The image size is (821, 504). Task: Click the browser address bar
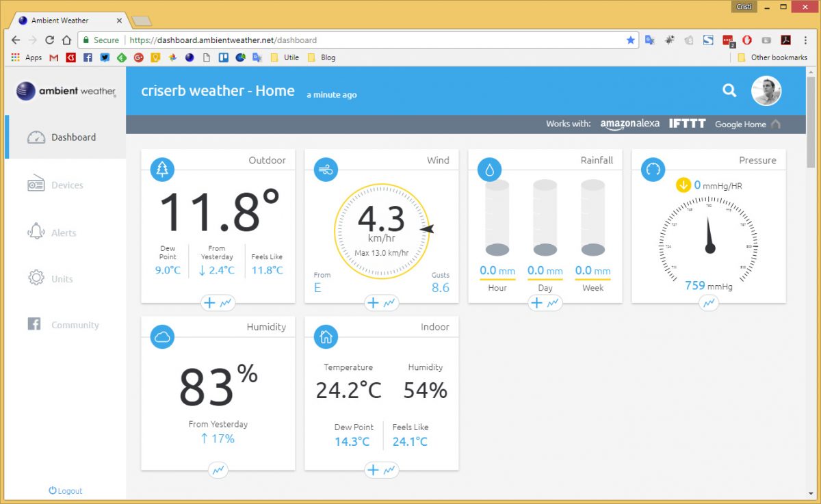(x=376, y=40)
